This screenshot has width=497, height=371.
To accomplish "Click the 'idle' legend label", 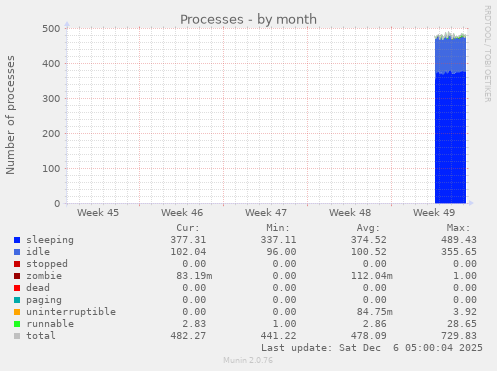I will (38, 252).
